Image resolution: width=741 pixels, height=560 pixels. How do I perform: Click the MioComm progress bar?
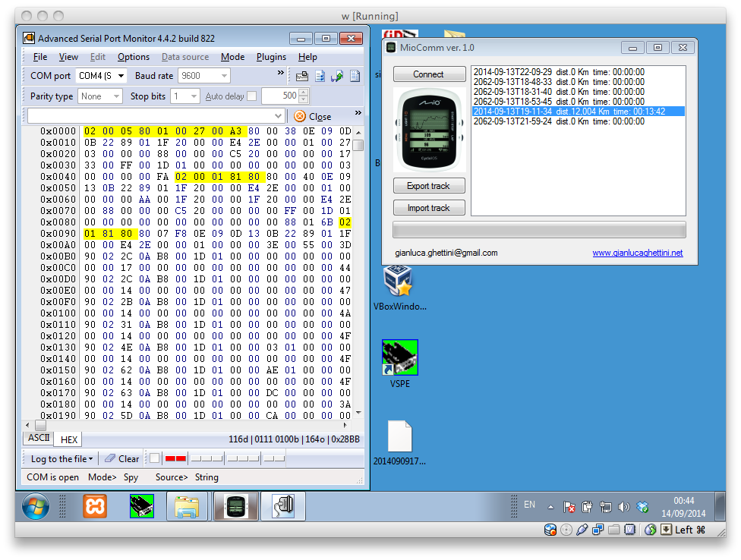tap(539, 230)
